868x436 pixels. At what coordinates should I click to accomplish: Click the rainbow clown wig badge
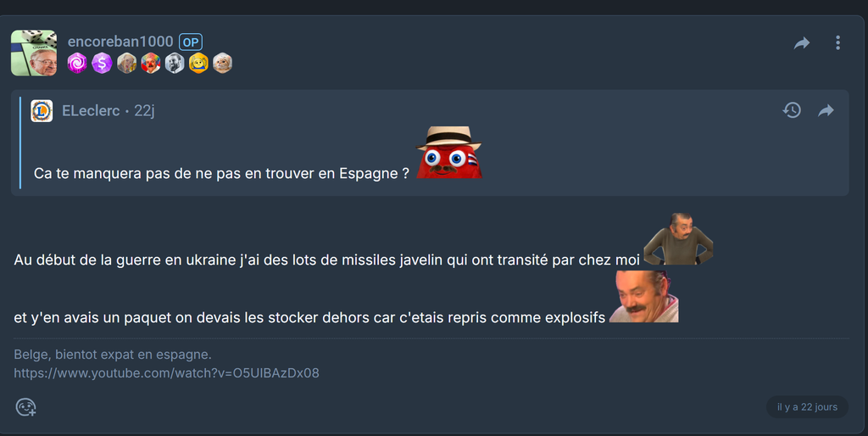point(151,63)
